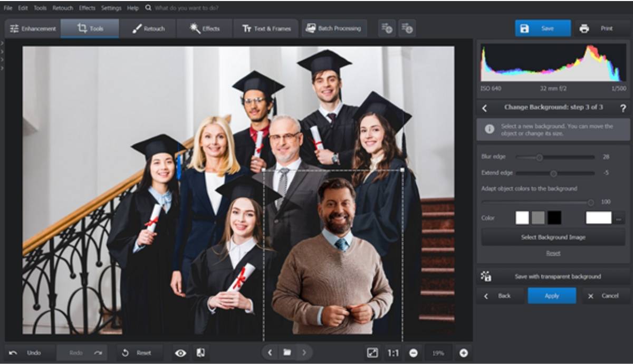Open the Help menu
Viewport: 633px width, 364px height.
coord(133,8)
